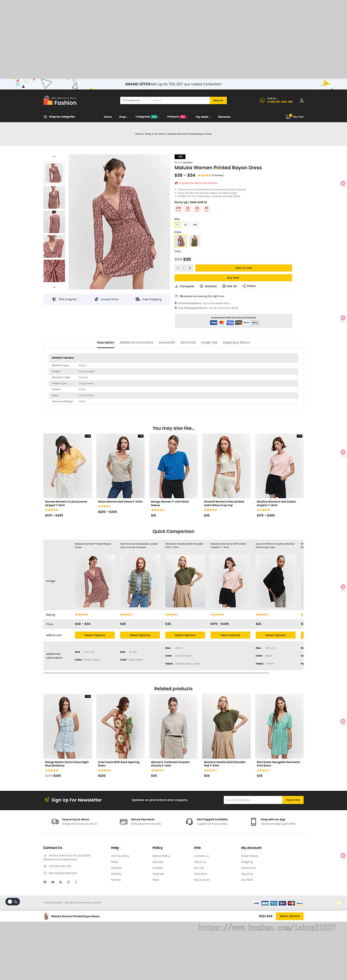The height and width of the screenshot is (980, 347).
Task: Increase quantity with the plus button
Action: pos(190,268)
